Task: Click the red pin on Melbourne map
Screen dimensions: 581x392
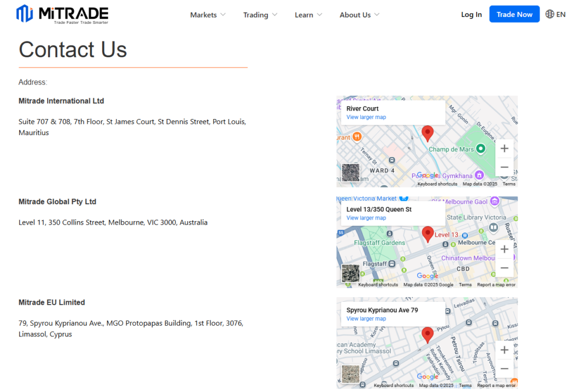Action: pos(428,234)
